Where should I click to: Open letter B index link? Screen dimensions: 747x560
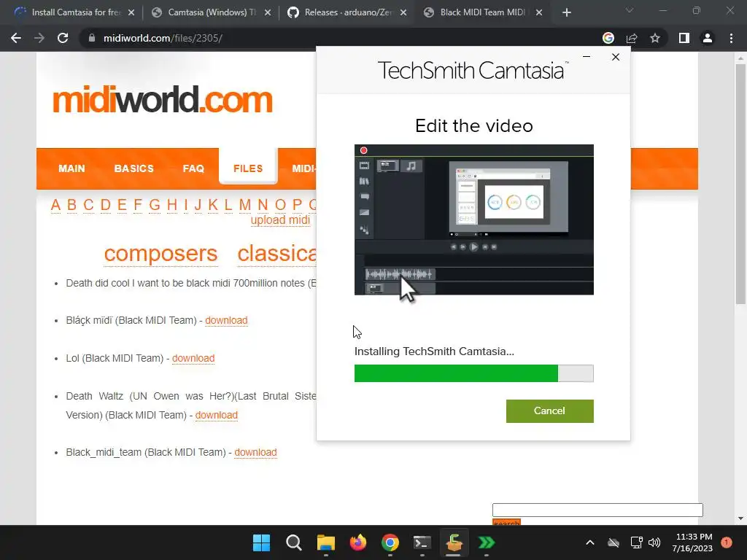[x=72, y=205]
